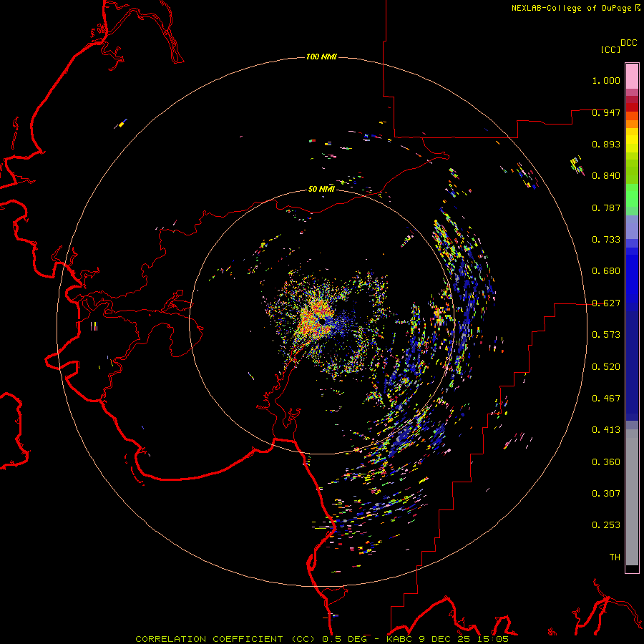Screen dimensions: 644x644
Task: Click the 0.787 legend value
Action: (x=606, y=208)
